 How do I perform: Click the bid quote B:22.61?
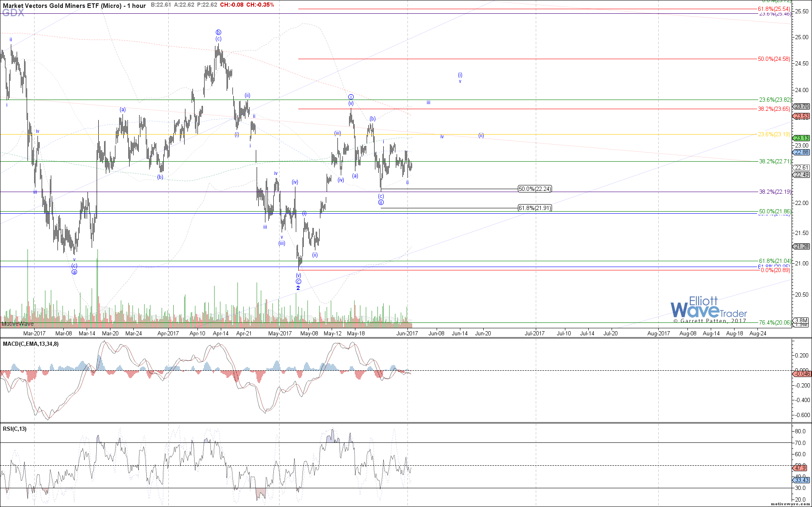pos(161,5)
